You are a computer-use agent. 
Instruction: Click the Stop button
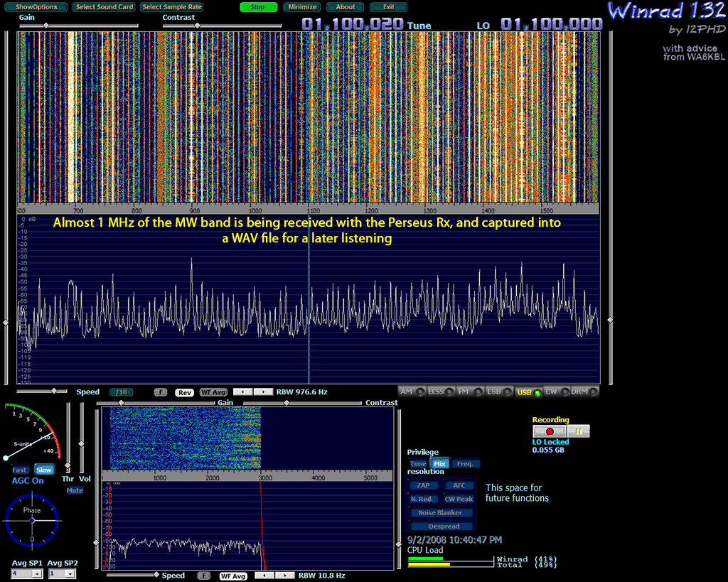coord(258,7)
